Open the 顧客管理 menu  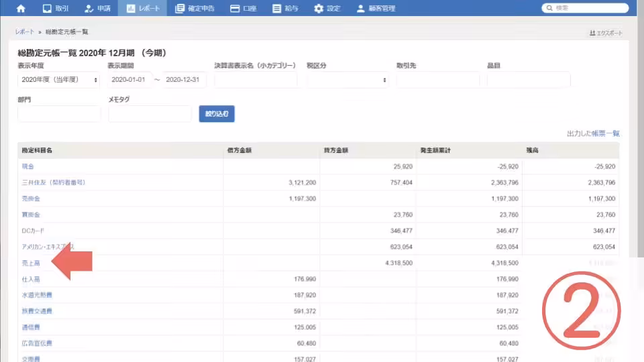(376, 9)
